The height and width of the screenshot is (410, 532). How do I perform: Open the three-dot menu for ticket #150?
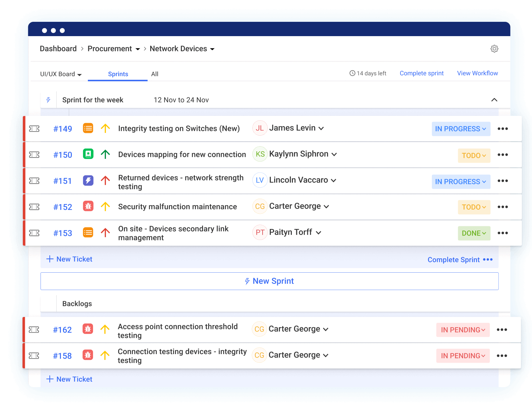(502, 155)
